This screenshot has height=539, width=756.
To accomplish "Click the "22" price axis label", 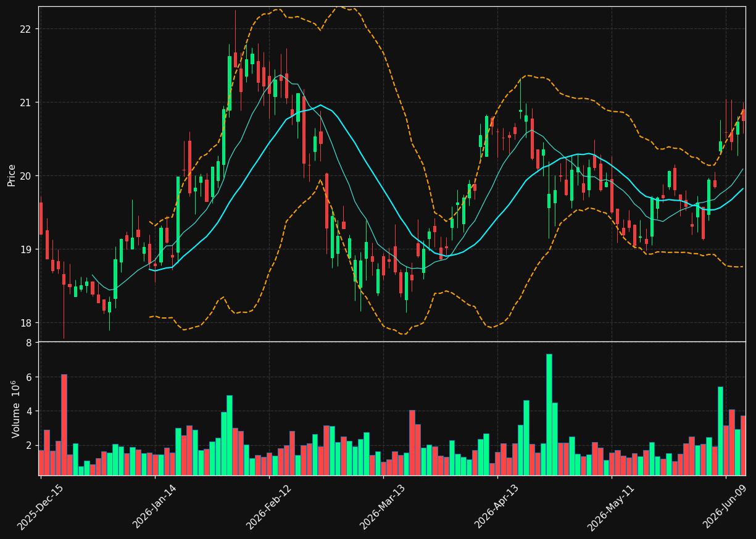I will coord(27,29).
